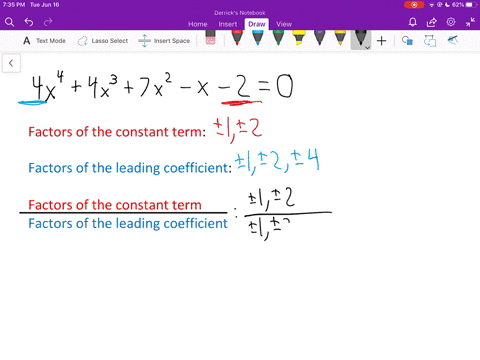This screenshot has width=480, height=360.
Task: Tap the red handwritten ±1, ±2
Action: 238,130
